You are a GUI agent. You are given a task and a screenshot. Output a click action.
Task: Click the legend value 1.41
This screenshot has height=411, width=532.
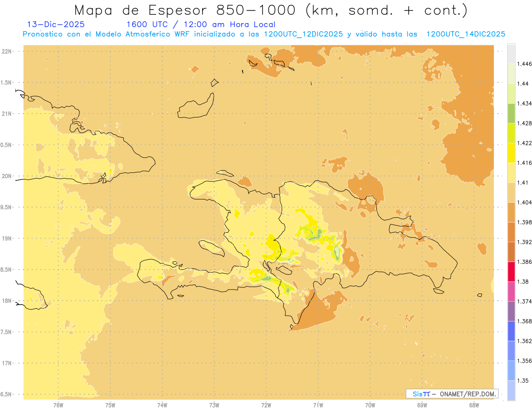tap(523, 183)
